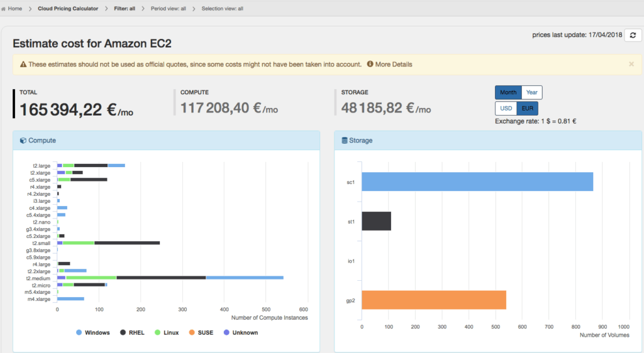
Task: Click the warning triangle icon in alert
Action: pos(23,64)
